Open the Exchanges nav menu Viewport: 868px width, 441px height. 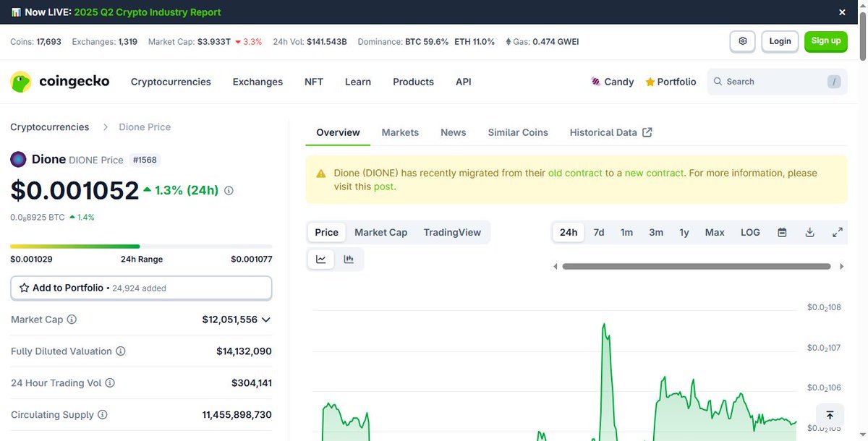click(x=258, y=82)
